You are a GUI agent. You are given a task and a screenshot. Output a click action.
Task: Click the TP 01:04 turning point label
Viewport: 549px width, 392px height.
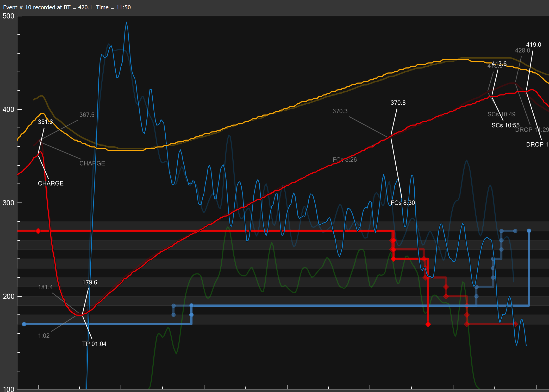(94, 344)
